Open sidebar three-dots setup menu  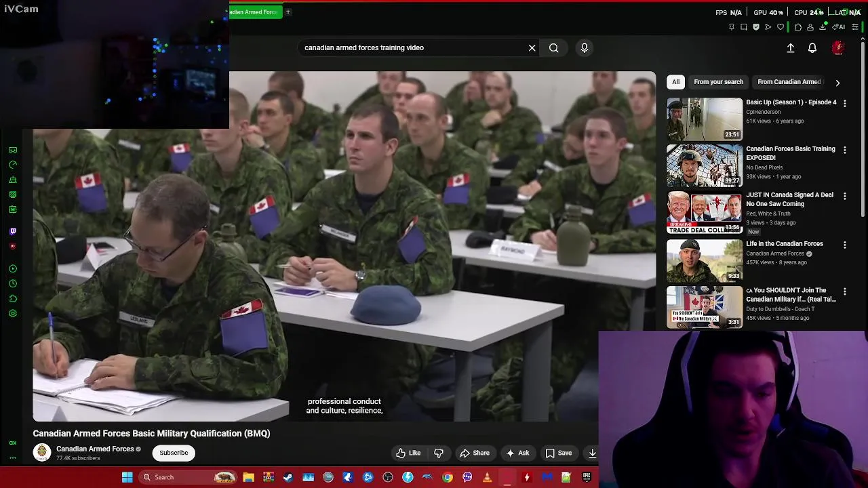point(13,458)
